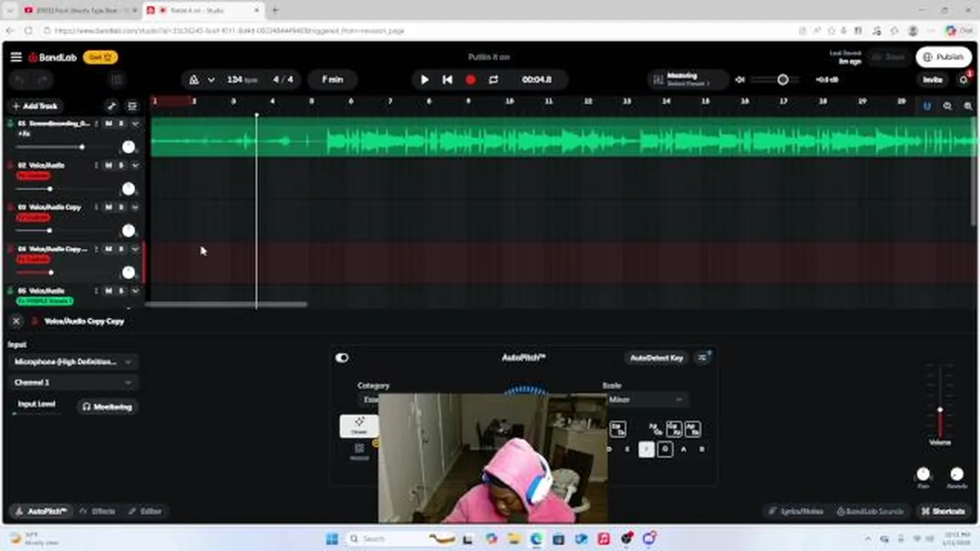Screen dimensions: 980x551
Task: Mute track 02 Voice/Audio
Action: pyautogui.click(x=108, y=165)
